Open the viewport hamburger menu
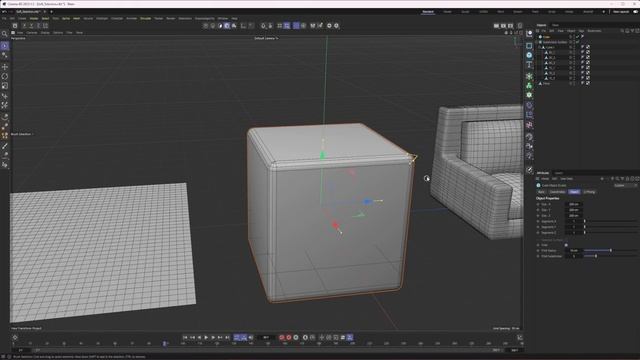The height and width of the screenshot is (360, 640). [13, 33]
